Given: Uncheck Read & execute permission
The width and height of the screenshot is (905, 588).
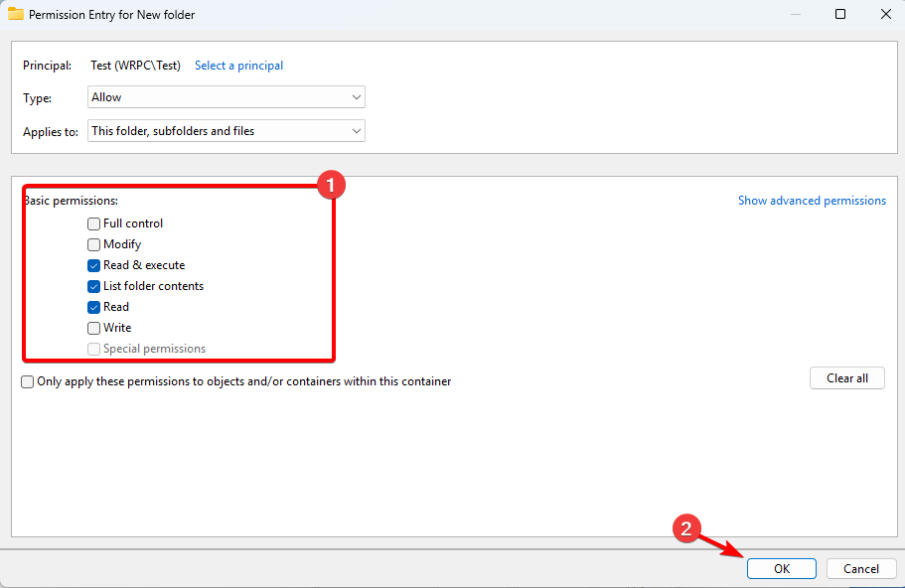Looking at the screenshot, I should tap(93, 265).
